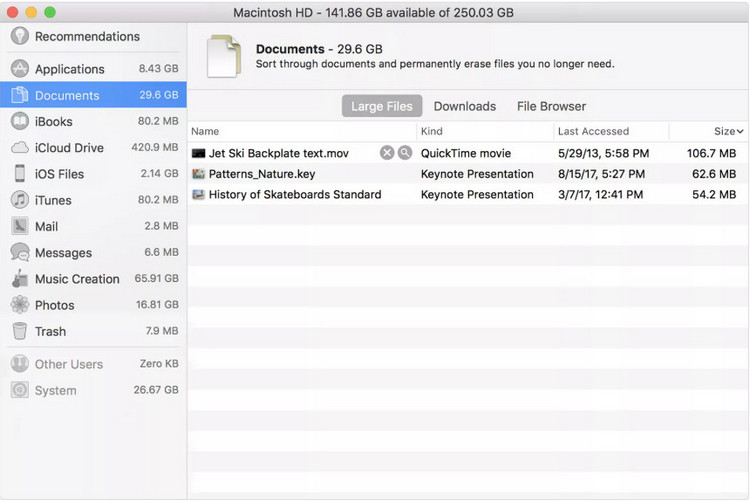Click the Trash can icon
750x501 pixels.
[x=20, y=331]
